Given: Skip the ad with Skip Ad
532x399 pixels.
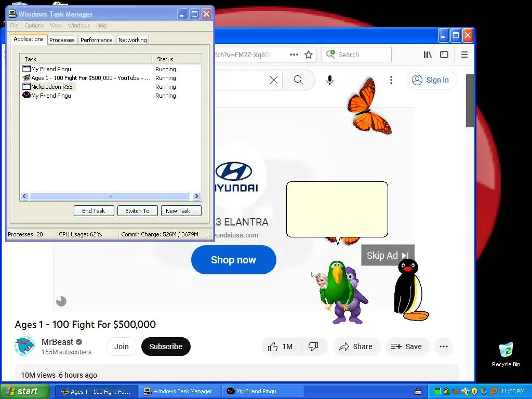Looking at the screenshot, I should click(x=388, y=255).
